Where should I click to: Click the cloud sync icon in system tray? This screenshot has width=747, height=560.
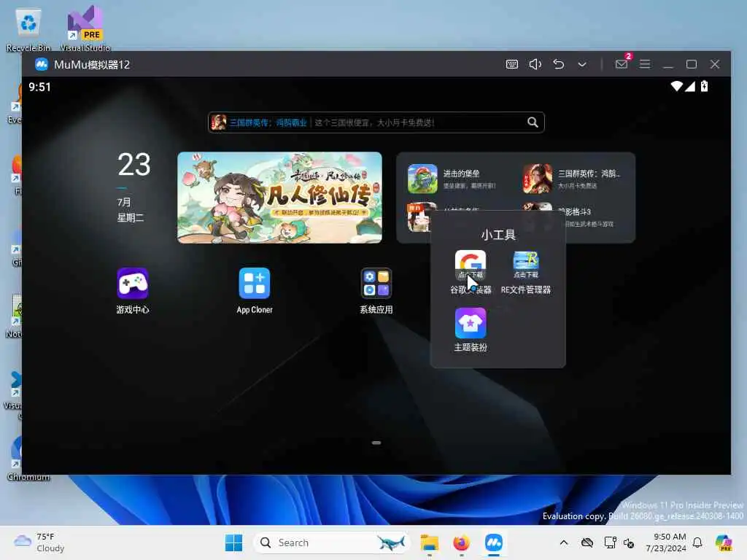pos(587,542)
